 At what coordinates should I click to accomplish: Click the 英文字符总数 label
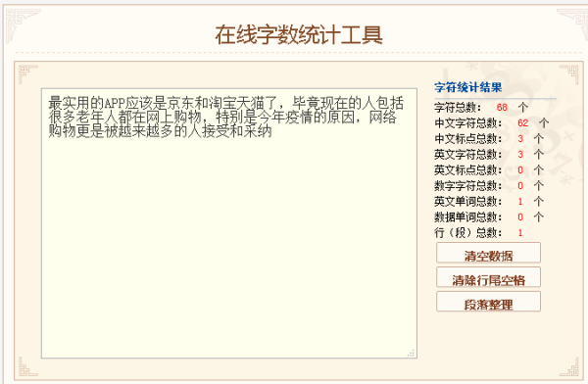(467, 155)
